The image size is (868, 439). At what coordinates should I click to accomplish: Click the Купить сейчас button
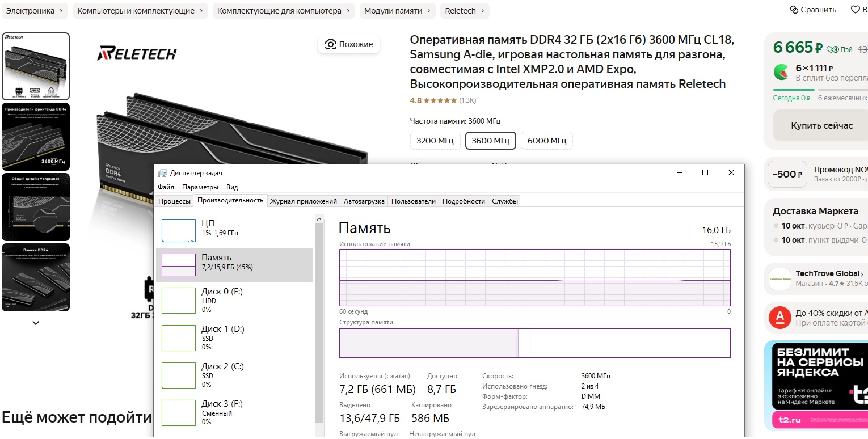pos(821,125)
